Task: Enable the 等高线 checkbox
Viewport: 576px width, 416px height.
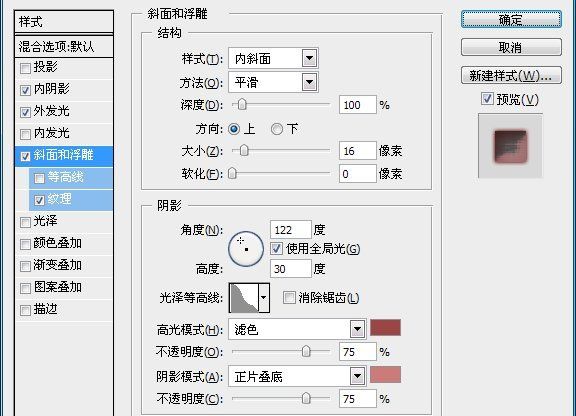Action: coord(39,178)
